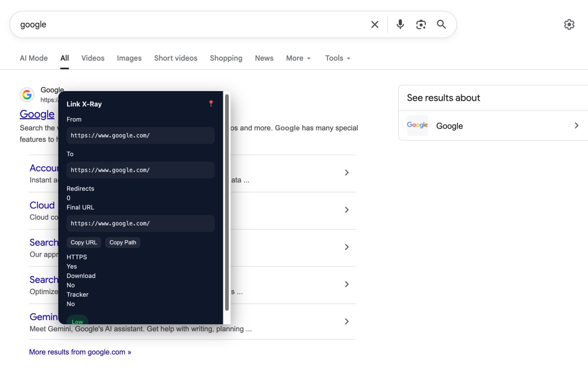The height and width of the screenshot is (368, 588).
Task: Select the News results tab
Action: point(264,58)
